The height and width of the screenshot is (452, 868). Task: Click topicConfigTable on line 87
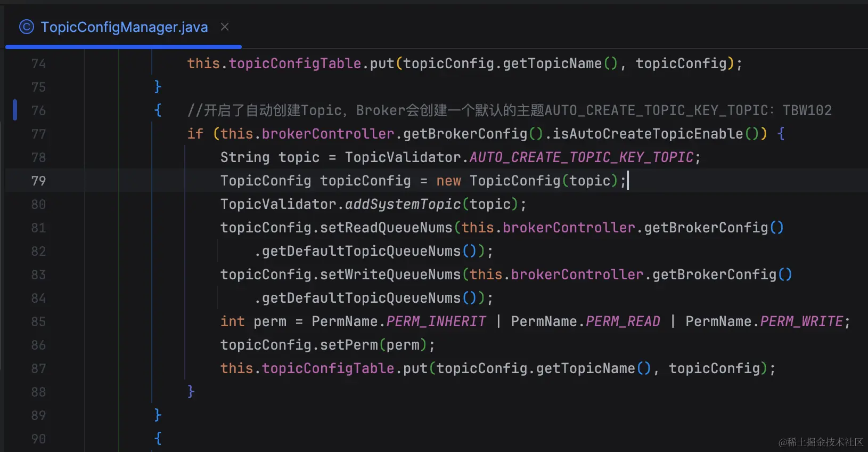pos(328,368)
